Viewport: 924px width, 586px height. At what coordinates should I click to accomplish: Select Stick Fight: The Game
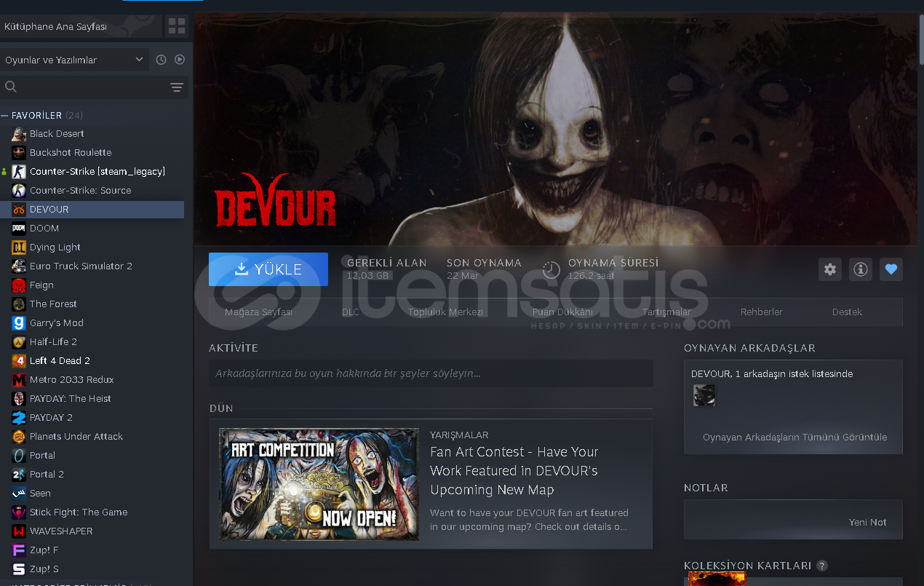click(79, 512)
